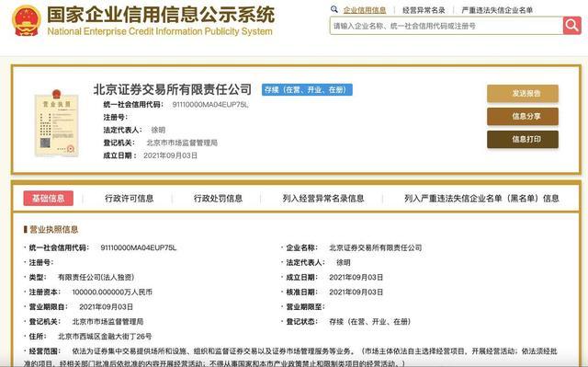The width and height of the screenshot is (588, 367).
Task: Open the 行政处罚信息 tab
Action: [218, 198]
